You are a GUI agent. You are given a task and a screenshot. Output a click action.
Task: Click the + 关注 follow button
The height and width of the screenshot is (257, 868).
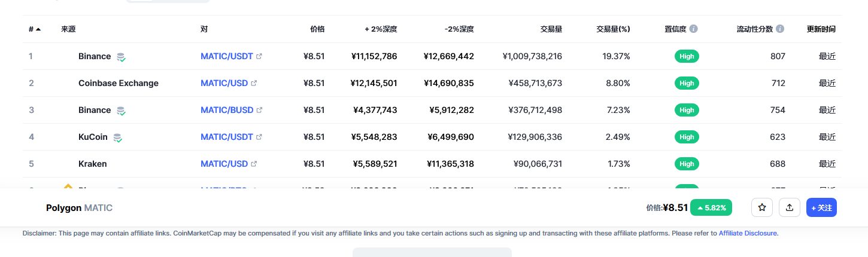point(821,207)
